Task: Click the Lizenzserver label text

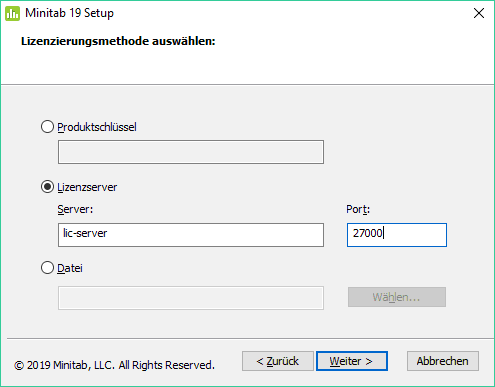Action: click(87, 187)
